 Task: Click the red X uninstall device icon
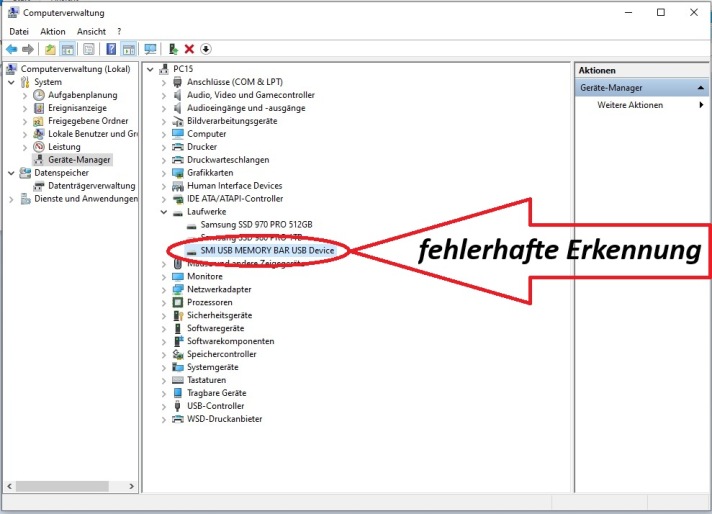pyautogui.click(x=189, y=49)
